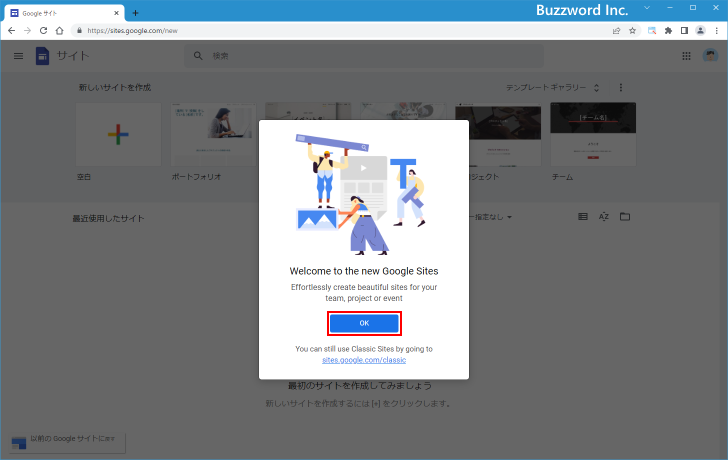Open the owner filter dropdown 指定なし
Image resolution: width=728 pixels, height=460 pixels.
490,217
